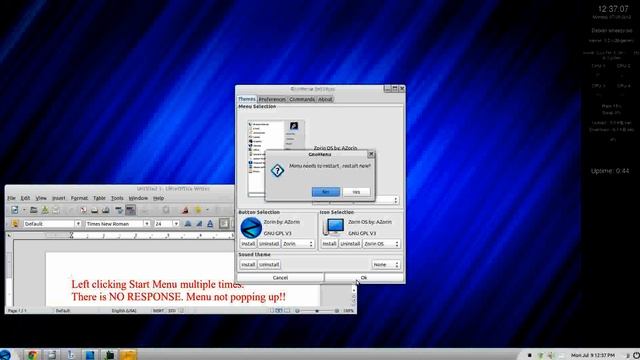
Task: Open the Zorin OS icon theme dropdown
Action: pyautogui.click(x=381, y=244)
